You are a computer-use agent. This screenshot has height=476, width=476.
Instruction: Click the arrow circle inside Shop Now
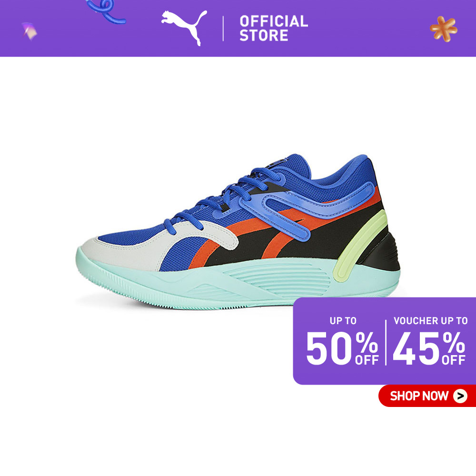[x=460, y=396]
